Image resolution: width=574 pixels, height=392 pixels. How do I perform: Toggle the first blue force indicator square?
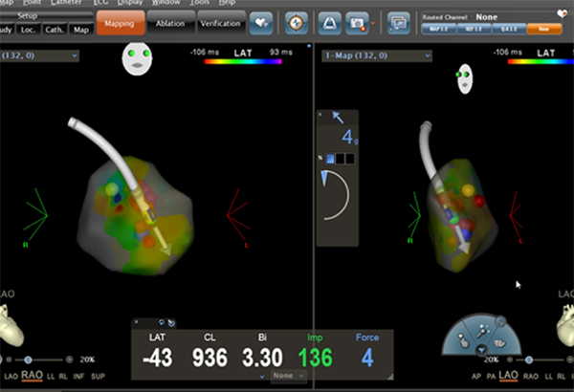pyautogui.click(x=330, y=157)
